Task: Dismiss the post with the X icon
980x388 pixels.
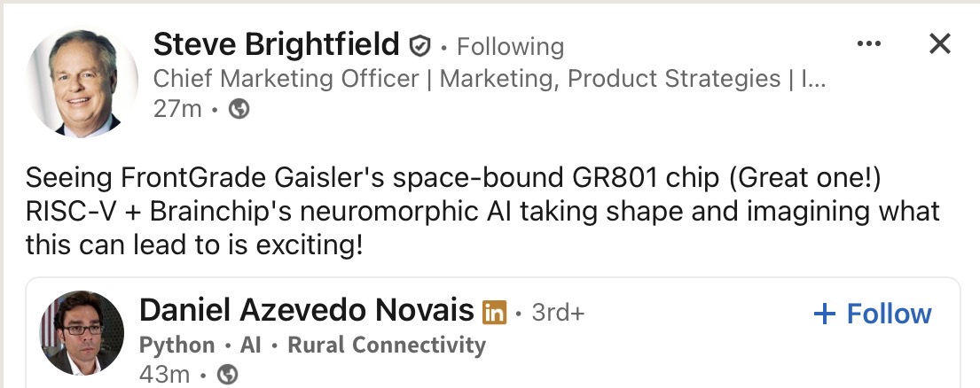Action: pos(939,43)
